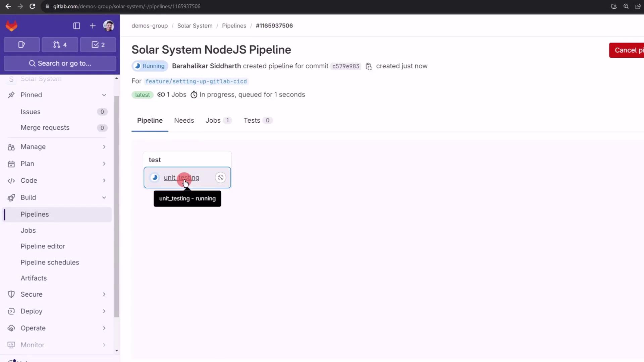Image resolution: width=644 pixels, height=362 pixels.
Task: Reload the page in browser
Action: 32,6
